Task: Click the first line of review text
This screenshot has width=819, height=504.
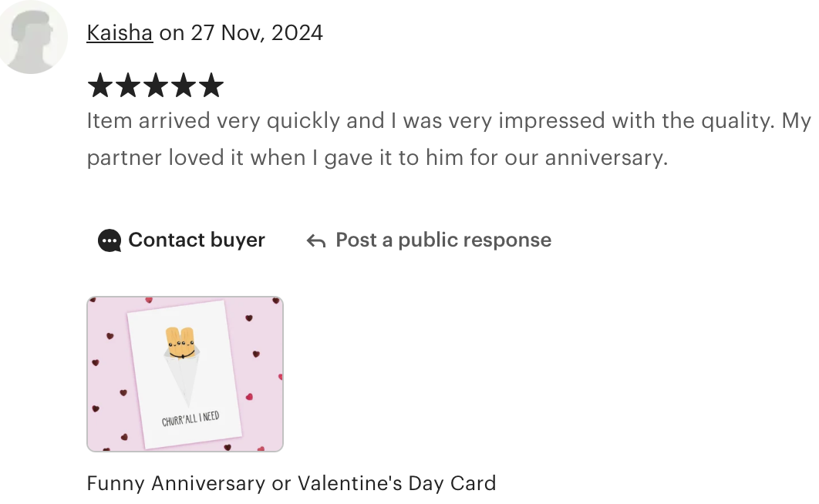Action: (x=448, y=121)
